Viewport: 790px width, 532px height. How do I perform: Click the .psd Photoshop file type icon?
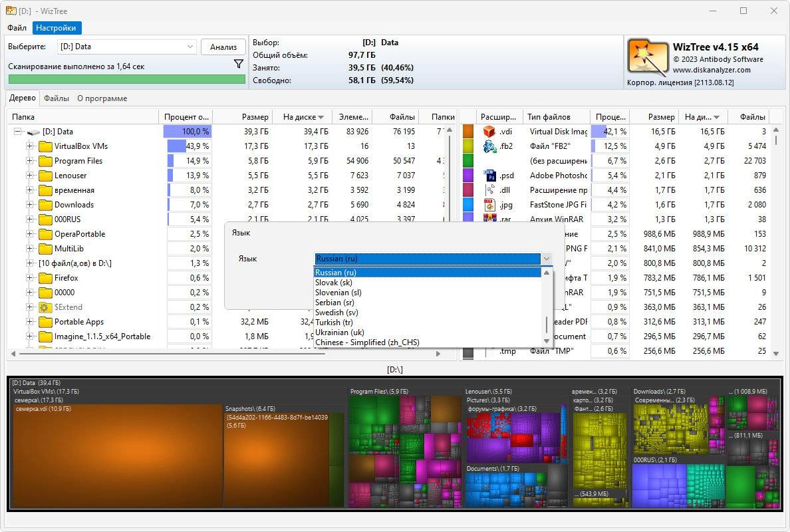coord(489,176)
